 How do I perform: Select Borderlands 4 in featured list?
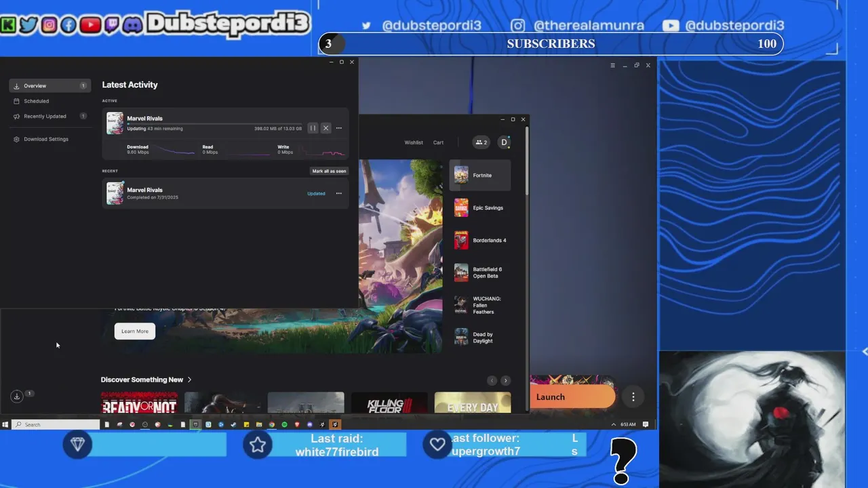pyautogui.click(x=480, y=241)
